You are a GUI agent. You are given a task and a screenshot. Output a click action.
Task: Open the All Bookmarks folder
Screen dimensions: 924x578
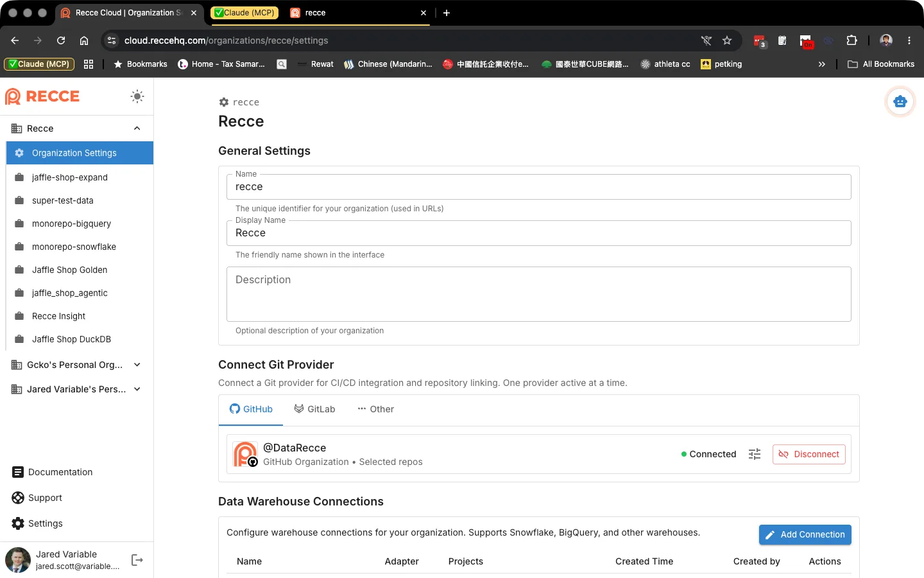point(881,64)
